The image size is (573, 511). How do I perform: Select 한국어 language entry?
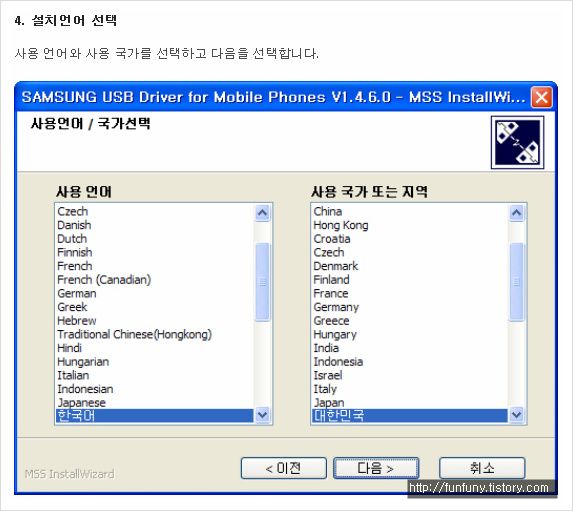[x=154, y=416]
